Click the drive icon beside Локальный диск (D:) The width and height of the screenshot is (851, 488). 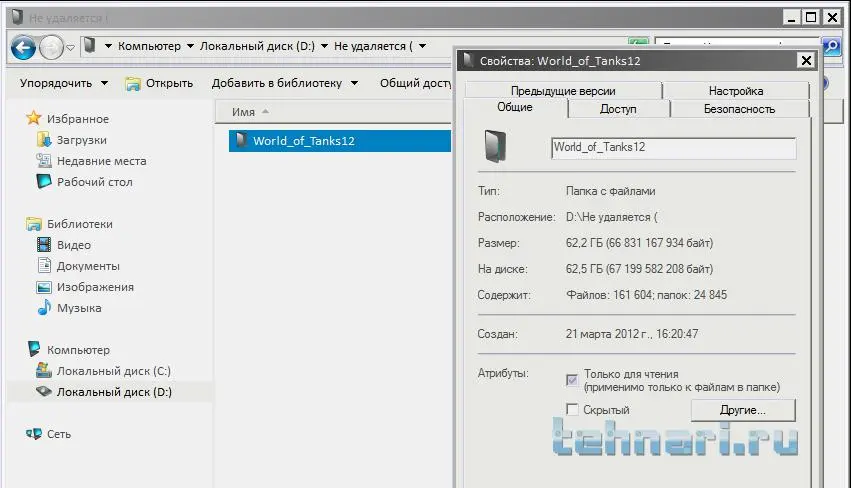click(44, 391)
